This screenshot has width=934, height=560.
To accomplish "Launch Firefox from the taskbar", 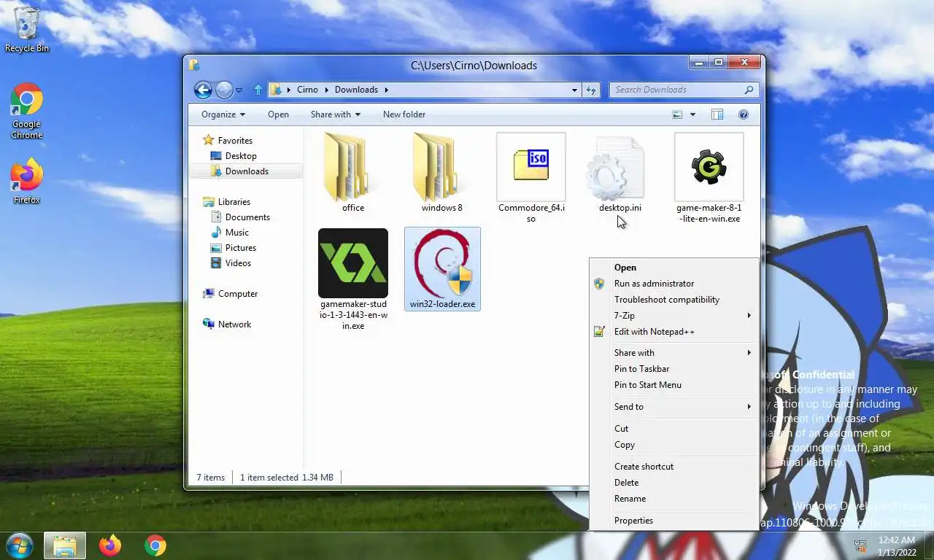I will pos(110,545).
